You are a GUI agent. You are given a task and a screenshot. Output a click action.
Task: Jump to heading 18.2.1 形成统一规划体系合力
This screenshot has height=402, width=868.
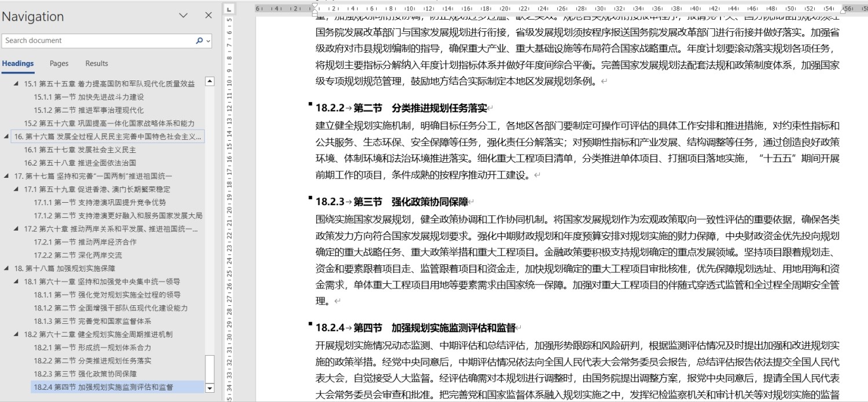pos(92,348)
